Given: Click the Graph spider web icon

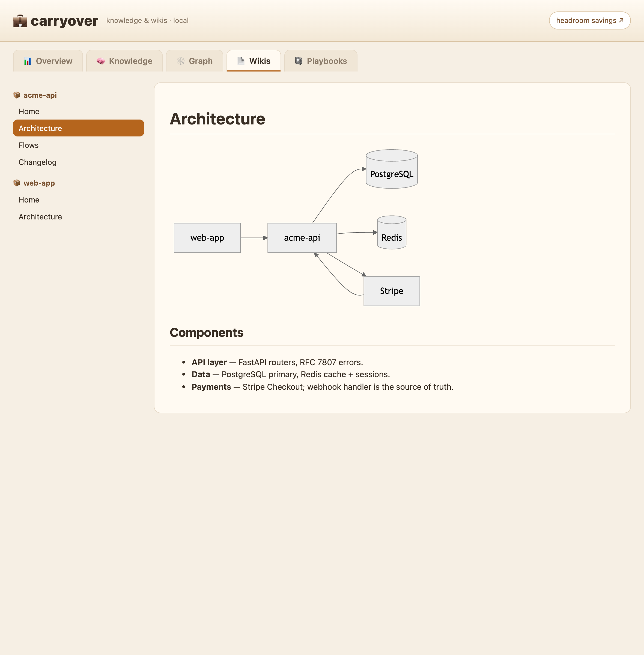Looking at the screenshot, I should point(181,61).
